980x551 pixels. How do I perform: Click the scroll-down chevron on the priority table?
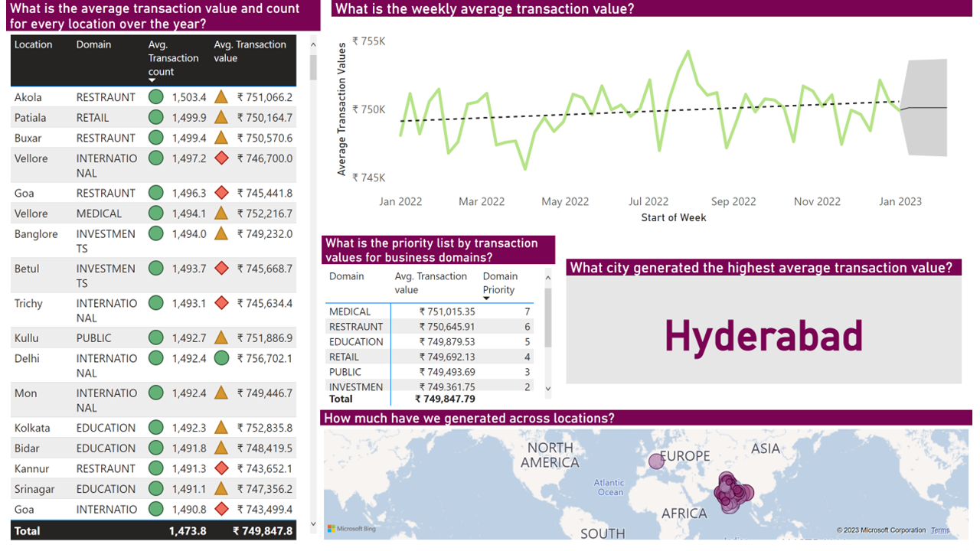[x=547, y=390]
